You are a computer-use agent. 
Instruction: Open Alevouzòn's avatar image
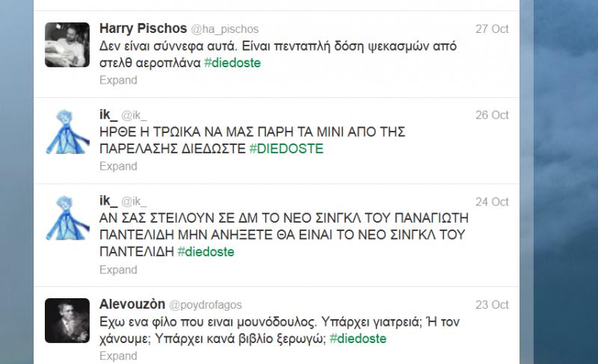67,321
